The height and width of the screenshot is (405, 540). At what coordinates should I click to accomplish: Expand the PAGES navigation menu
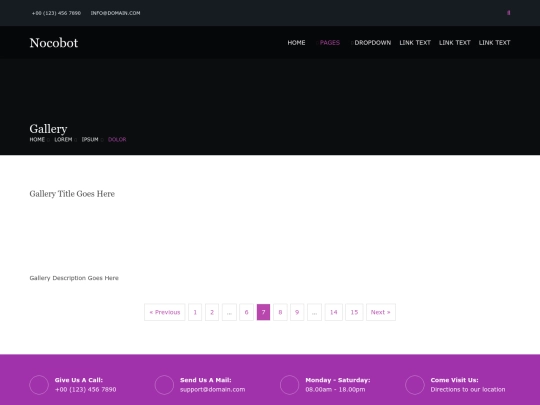(x=330, y=43)
